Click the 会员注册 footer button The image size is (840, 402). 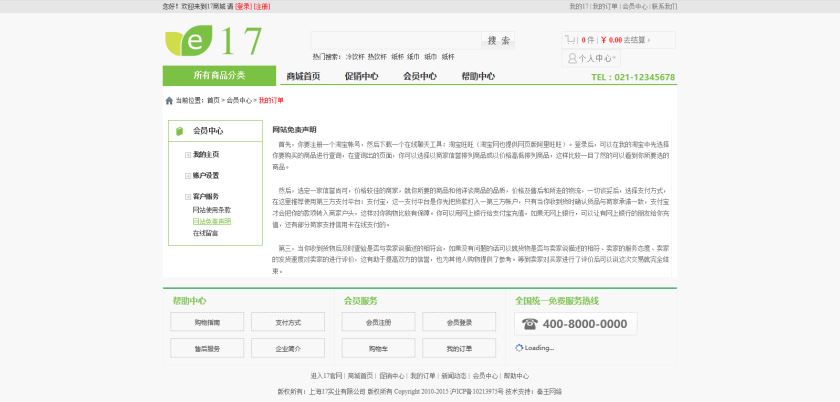point(379,322)
